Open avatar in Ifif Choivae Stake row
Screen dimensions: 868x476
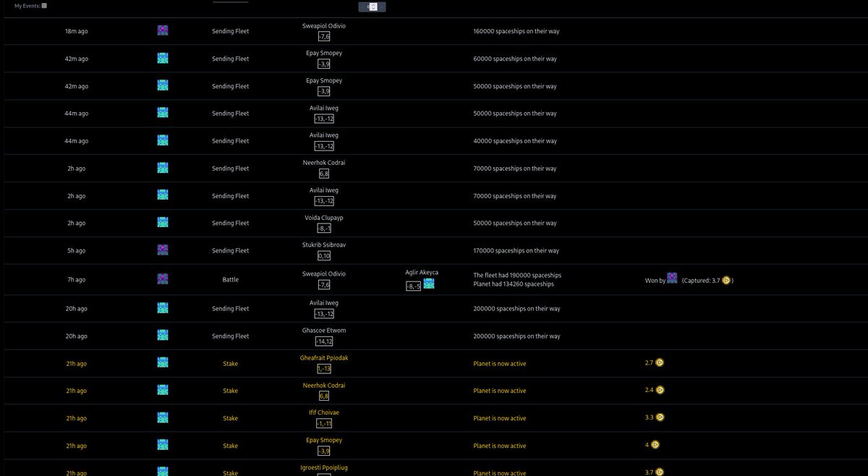point(163,418)
